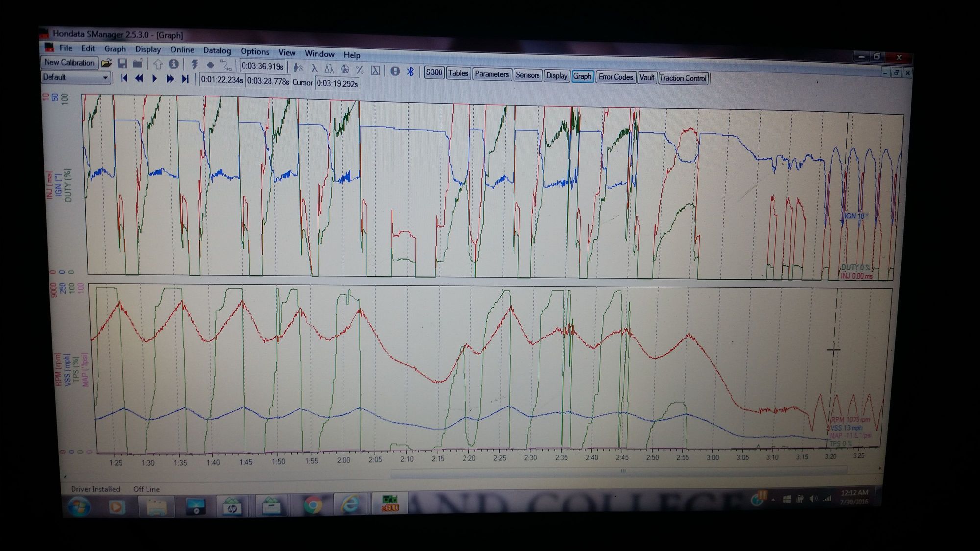Click the Error Codes button
The height and width of the screenshot is (551, 980).
tap(615, 77)
